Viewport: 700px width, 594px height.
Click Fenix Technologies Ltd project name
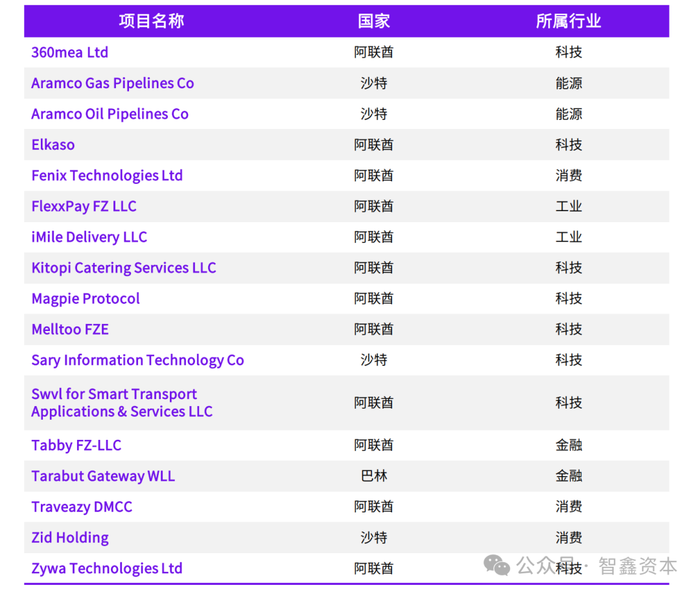point(107,176)
